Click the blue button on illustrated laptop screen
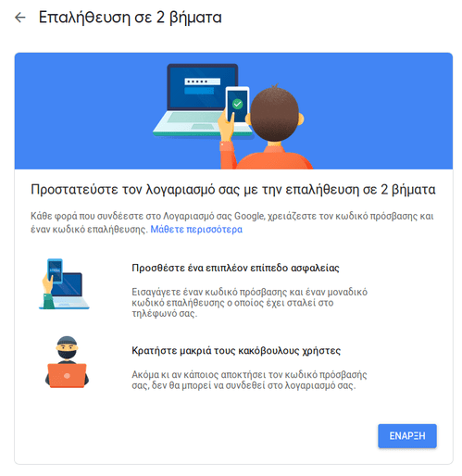462x476 pixels. pyautogui.click(x=199, y=91)
